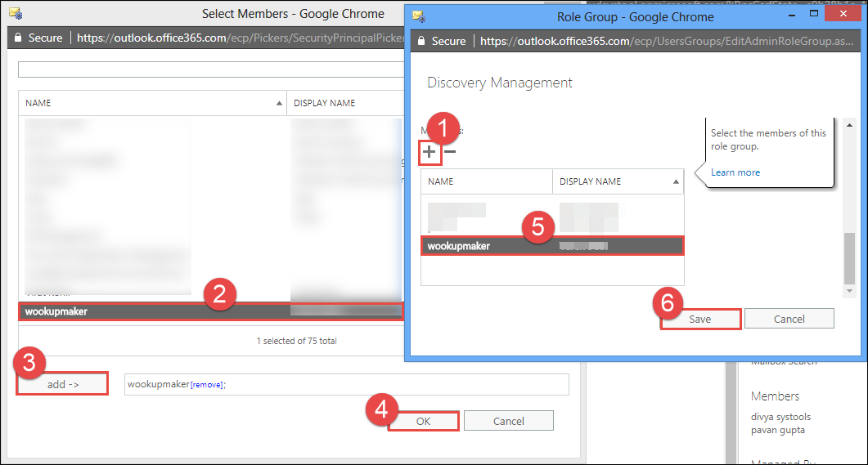The image size is (868, 465).
Task: Click the added members field containing wookupmaker
Action: coord(347,384)
